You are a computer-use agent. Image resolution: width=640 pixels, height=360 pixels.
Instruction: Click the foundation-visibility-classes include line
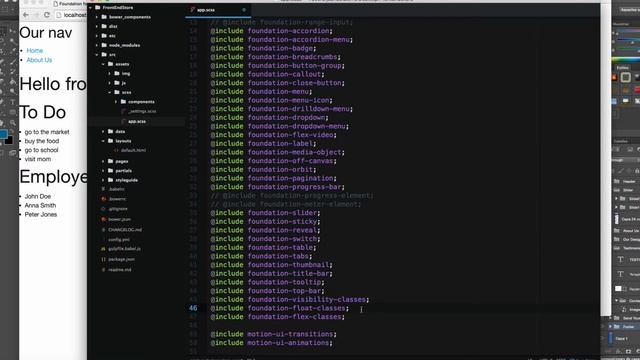(x=290, y=300)
